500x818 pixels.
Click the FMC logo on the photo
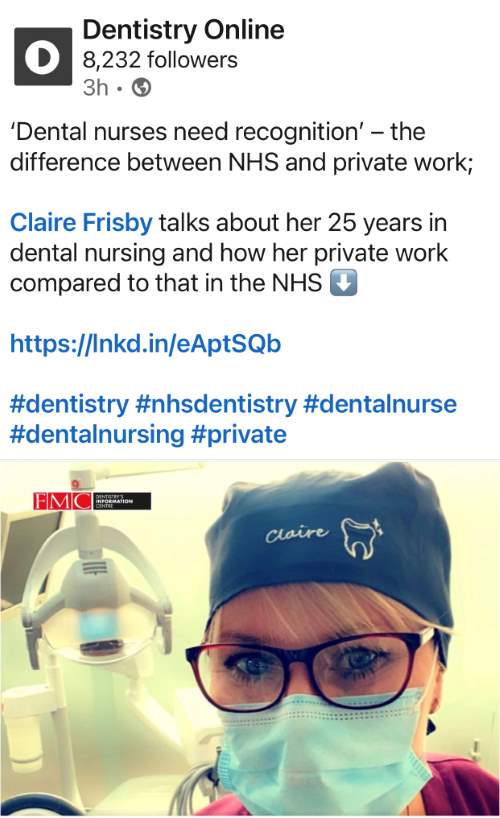(x=63, y=501)
